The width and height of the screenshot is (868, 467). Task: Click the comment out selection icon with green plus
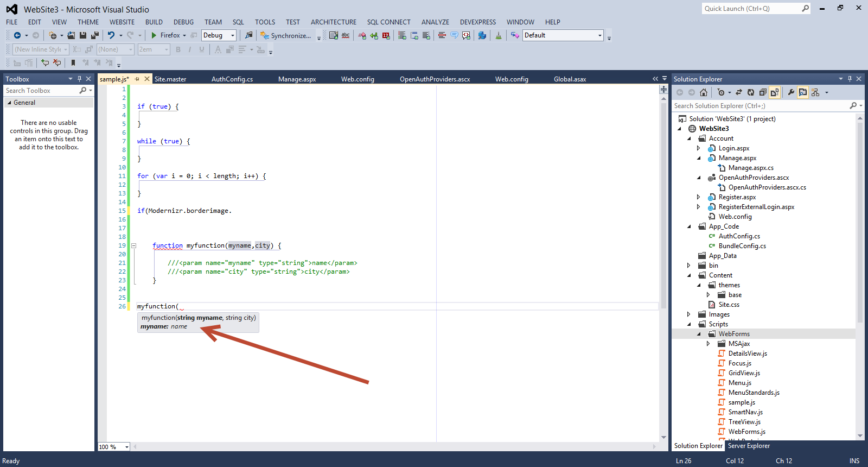[45, 63]
